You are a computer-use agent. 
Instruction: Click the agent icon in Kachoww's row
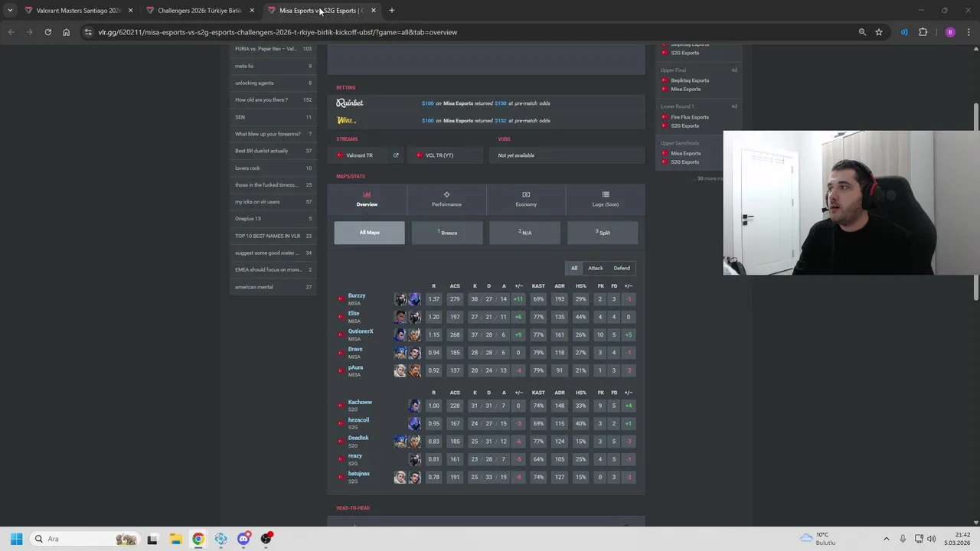(x=414, y=406)
